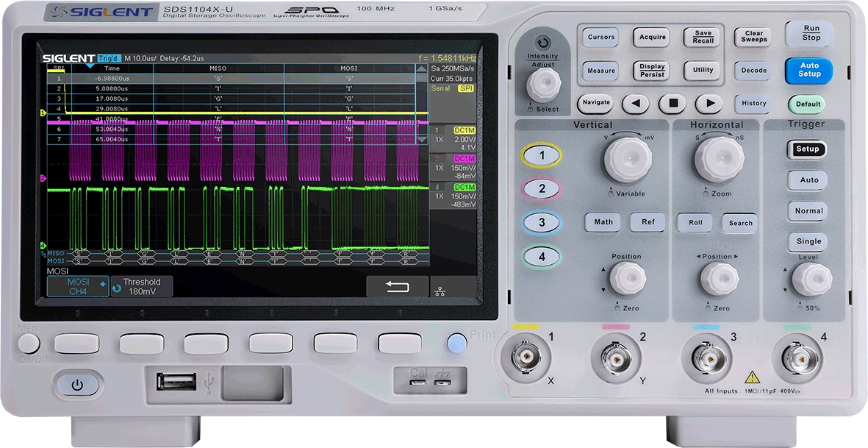Push the power button
868x448 pixels.
78,385
